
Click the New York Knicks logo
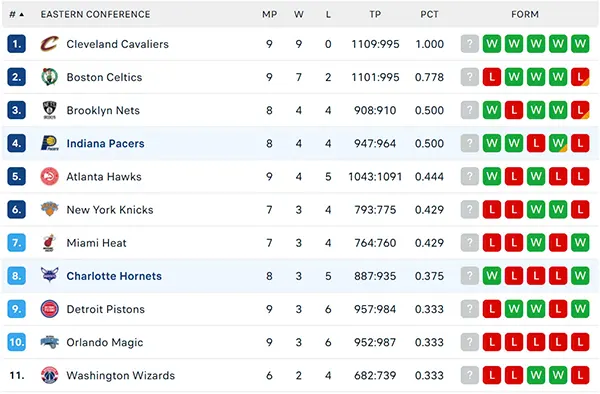coord(50,209)
